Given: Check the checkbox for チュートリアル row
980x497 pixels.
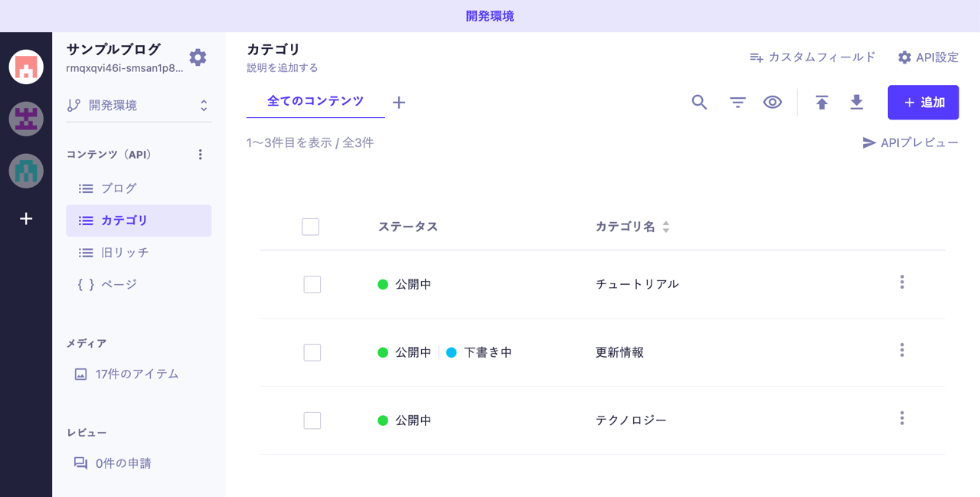Looking at the screenshot, I should (x=312, y=284).
